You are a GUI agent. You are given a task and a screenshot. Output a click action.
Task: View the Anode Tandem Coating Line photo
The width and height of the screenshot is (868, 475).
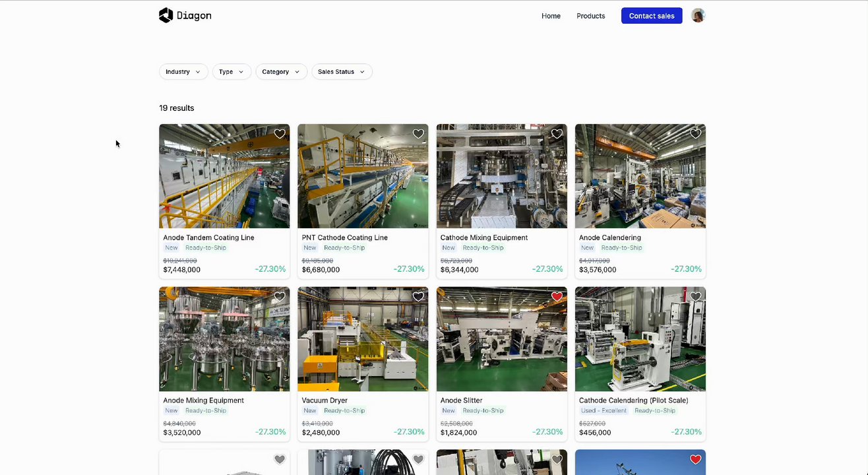pos(224,176)
